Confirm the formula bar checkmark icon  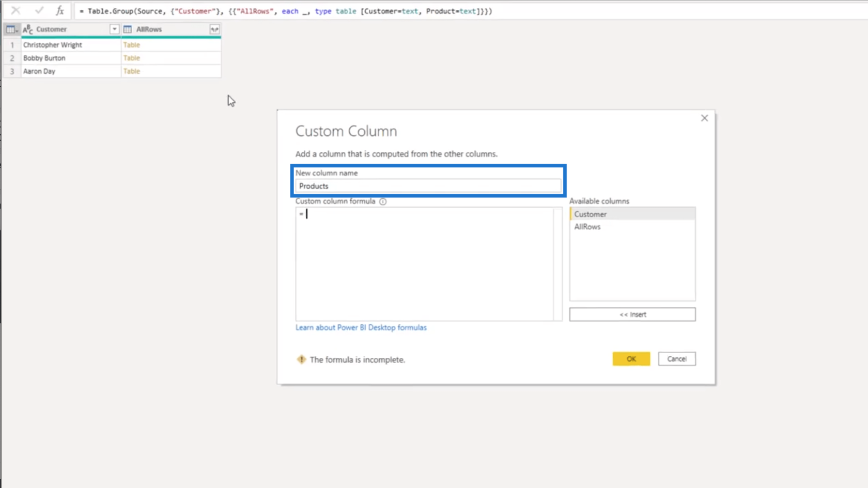coord(39,10)
